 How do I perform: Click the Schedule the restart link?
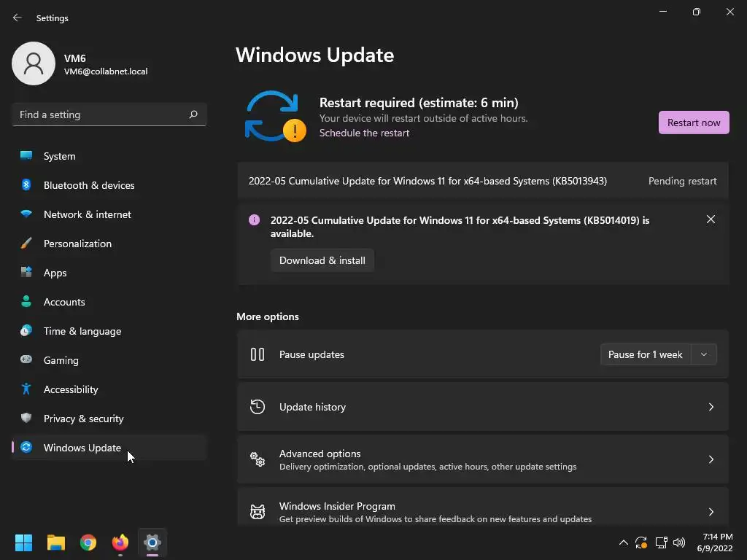click(x=364, y=133)
